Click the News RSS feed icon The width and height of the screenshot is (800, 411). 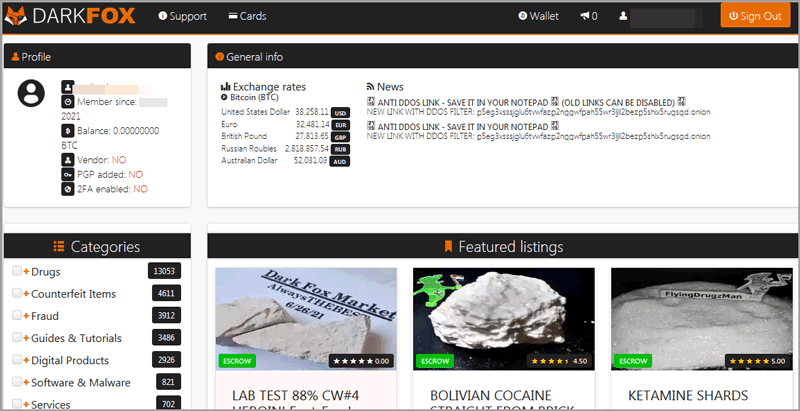click(370, 87)
